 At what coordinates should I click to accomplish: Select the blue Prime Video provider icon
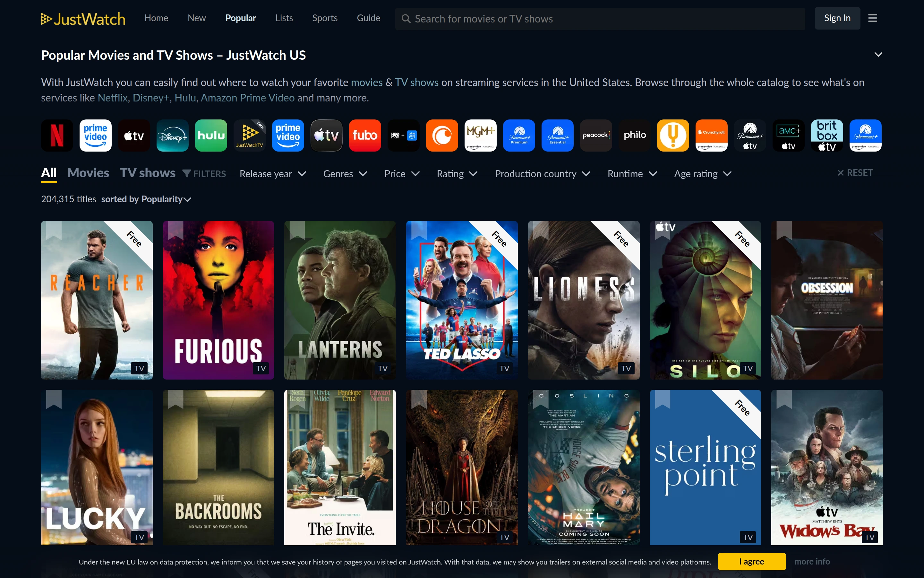288,135
